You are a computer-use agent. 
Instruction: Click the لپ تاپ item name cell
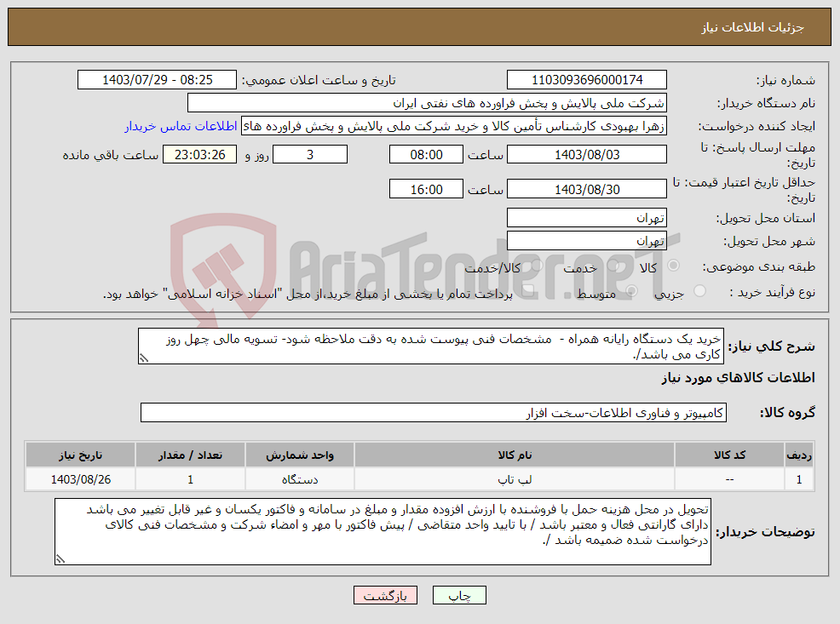pos(515,479)
